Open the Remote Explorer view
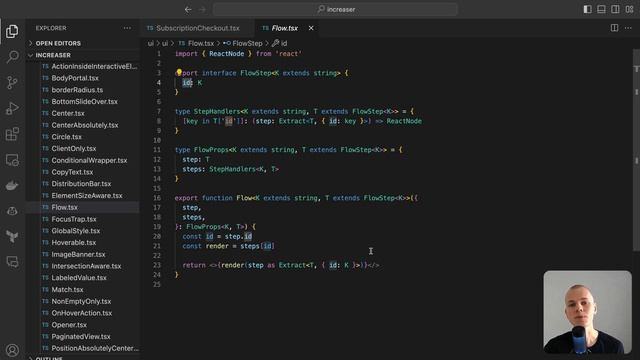 [x=12, y=160]
